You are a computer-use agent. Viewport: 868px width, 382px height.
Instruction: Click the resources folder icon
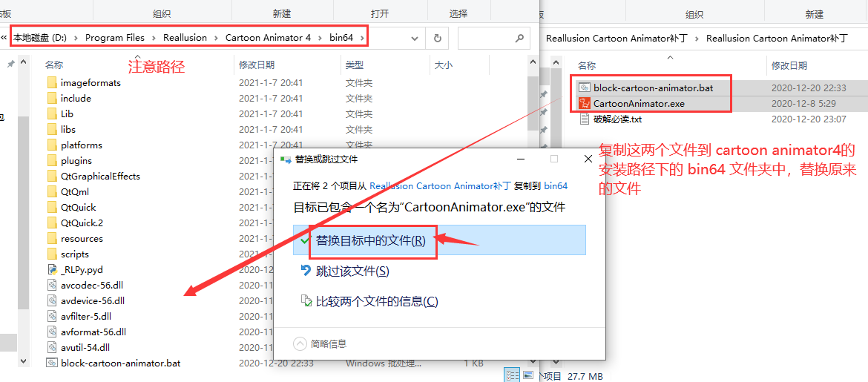(x=52, y=239)
